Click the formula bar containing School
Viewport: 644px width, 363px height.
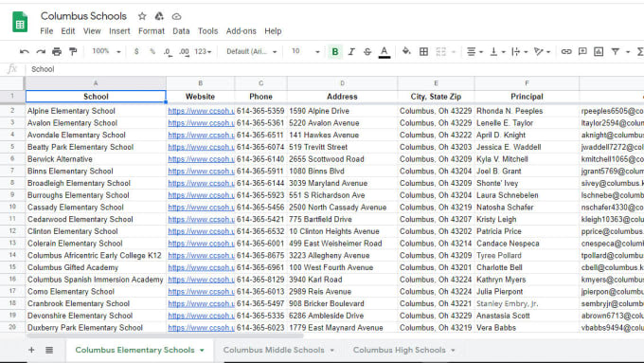(x=334, y=69)
